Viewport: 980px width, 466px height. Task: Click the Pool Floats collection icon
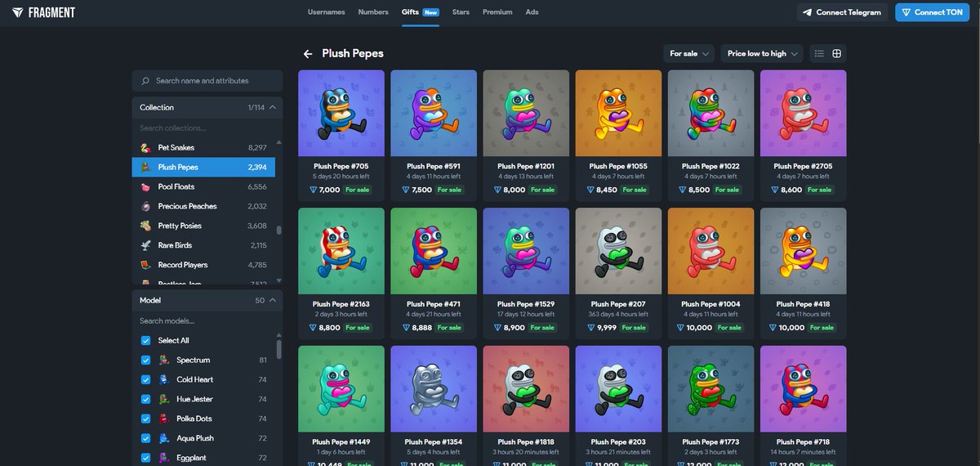pos(145,187)
